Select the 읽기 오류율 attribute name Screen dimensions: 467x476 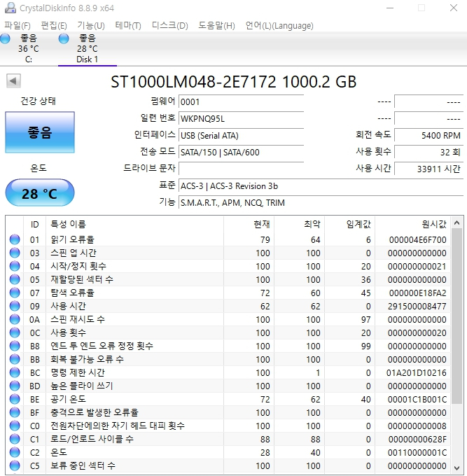73,239
